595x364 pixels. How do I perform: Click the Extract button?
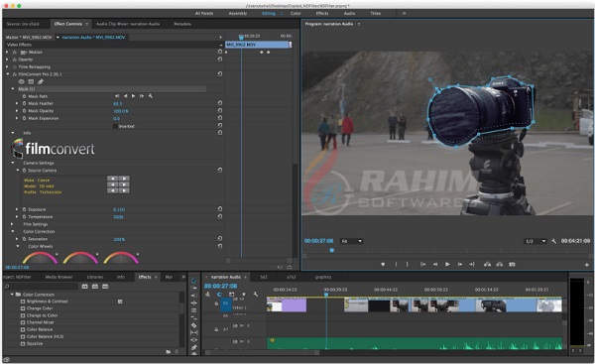point(500,264)
